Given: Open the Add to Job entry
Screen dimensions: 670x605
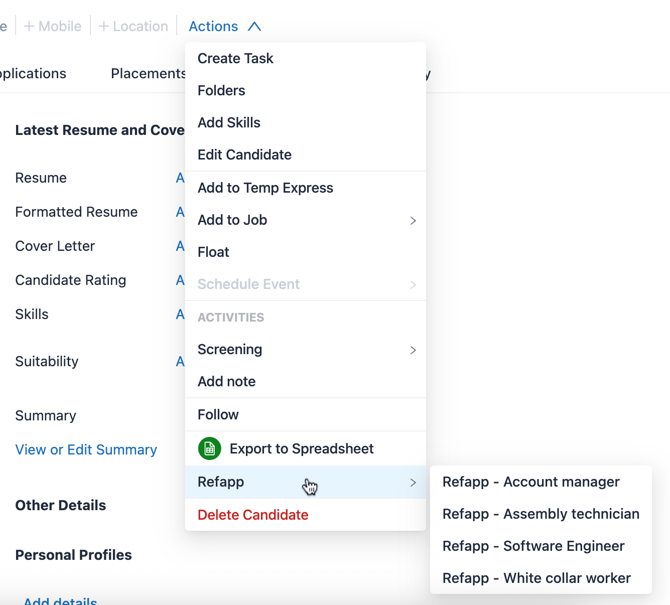Looking at the screenshot, I should [306, 220].
